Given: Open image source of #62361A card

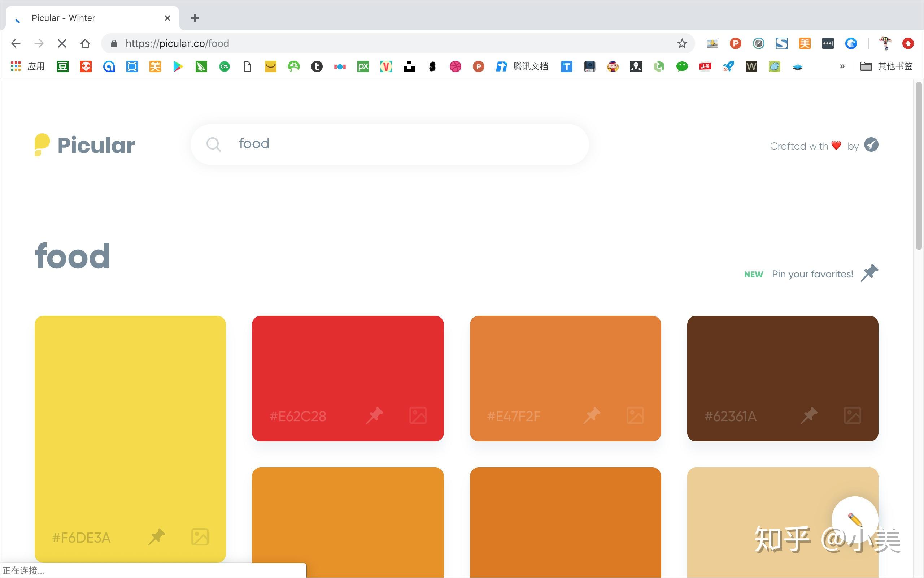Looking at the screenshot, I should point(853,415).
